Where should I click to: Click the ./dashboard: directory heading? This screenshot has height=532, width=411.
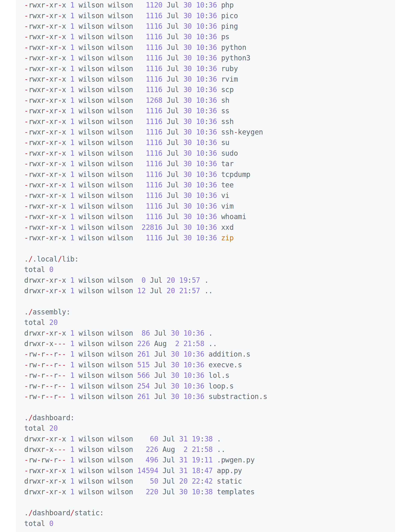[x=49, y=418]
